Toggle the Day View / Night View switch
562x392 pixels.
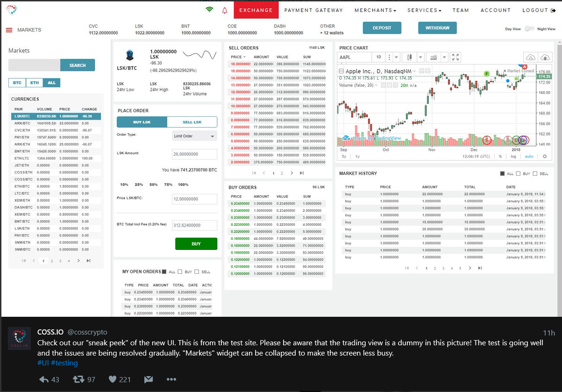(529, 29)
